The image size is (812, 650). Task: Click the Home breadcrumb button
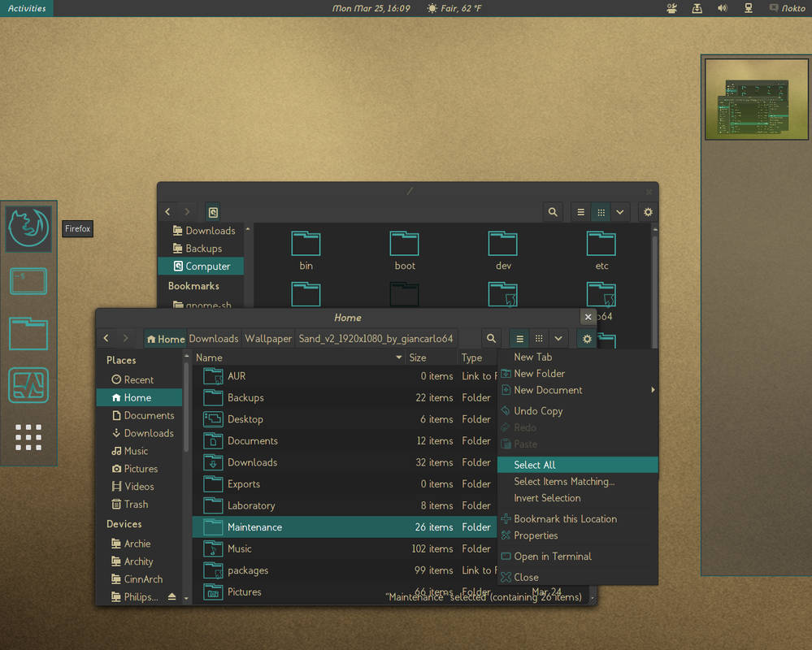click(x=165, y=339)
